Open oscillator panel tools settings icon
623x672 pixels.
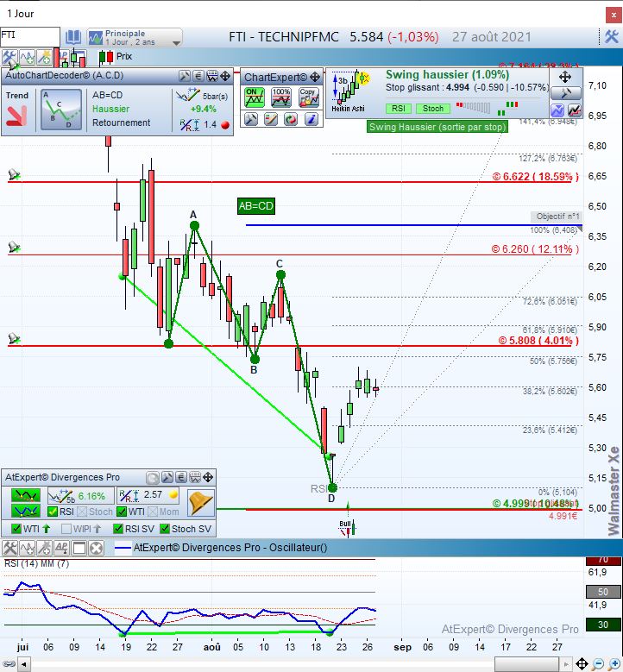[x=9, y=548]
